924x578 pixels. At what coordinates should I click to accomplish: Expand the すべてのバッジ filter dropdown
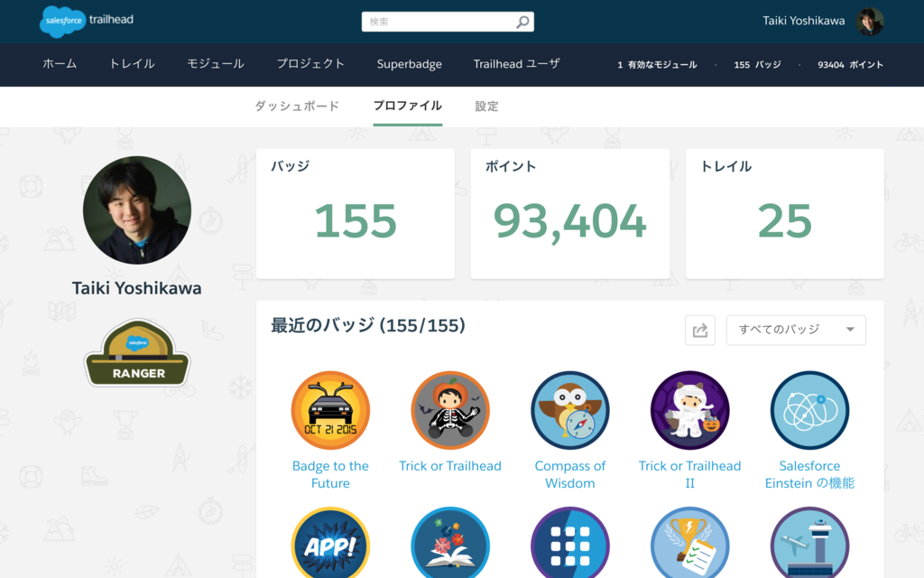[796, 330]
